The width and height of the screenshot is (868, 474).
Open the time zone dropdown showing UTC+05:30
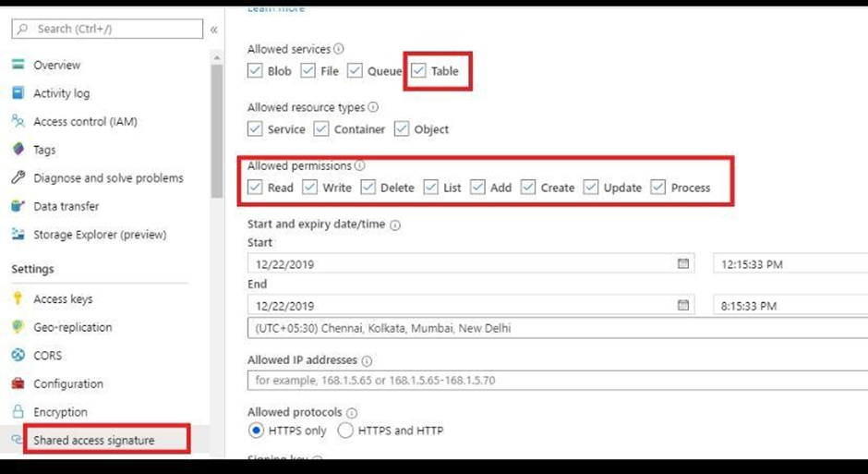click(x=558, y=328)
